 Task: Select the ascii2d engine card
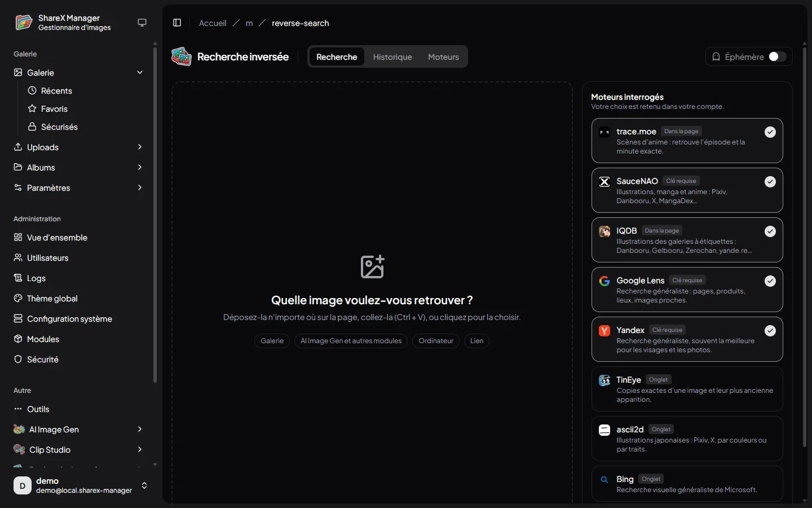tap(687, 439)
